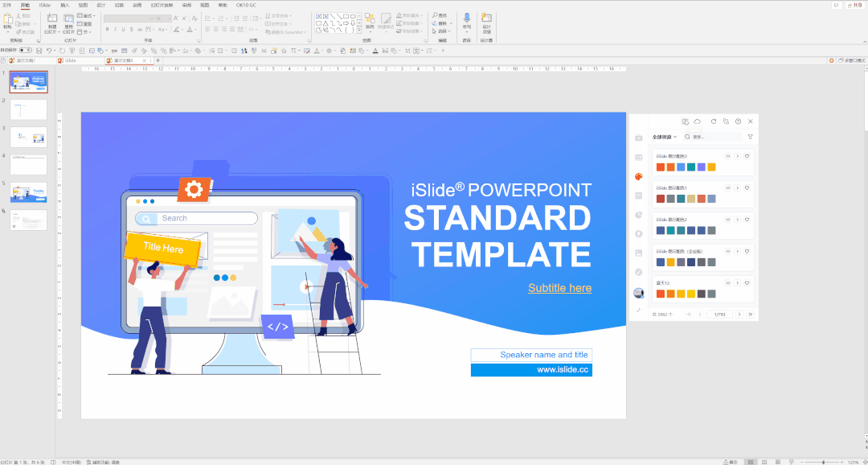Favorite the 夏天12 palette heart icon
The image size is (868, 465).
coord(747,282)
